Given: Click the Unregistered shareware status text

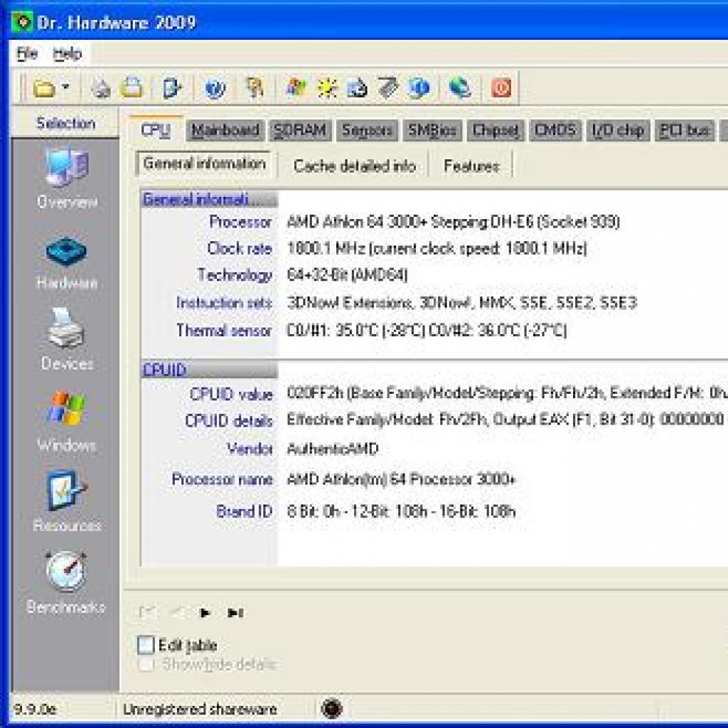Looking at the screenshot, I should coord(200,709).
